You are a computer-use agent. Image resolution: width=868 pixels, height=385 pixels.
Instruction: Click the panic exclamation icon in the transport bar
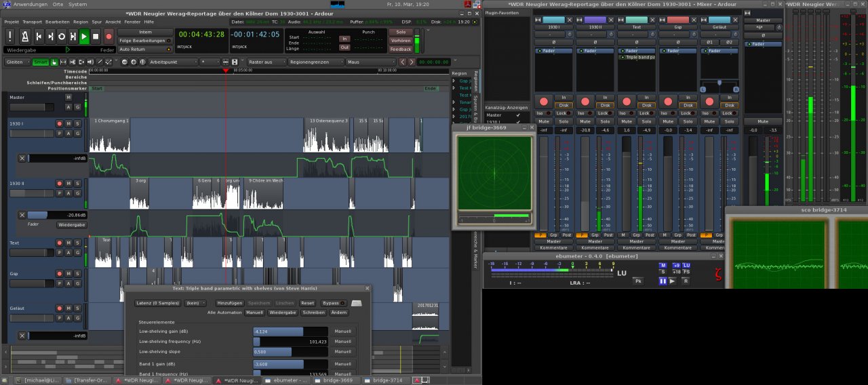(x=10, y=36)
